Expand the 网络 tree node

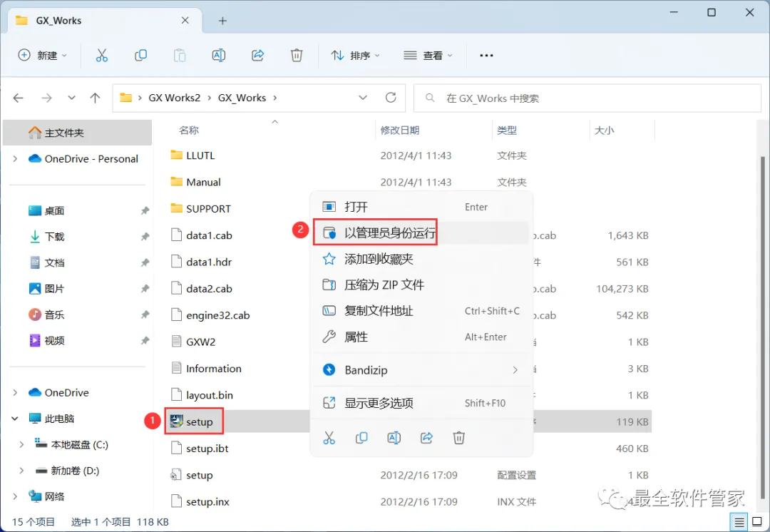coord(15,496)
